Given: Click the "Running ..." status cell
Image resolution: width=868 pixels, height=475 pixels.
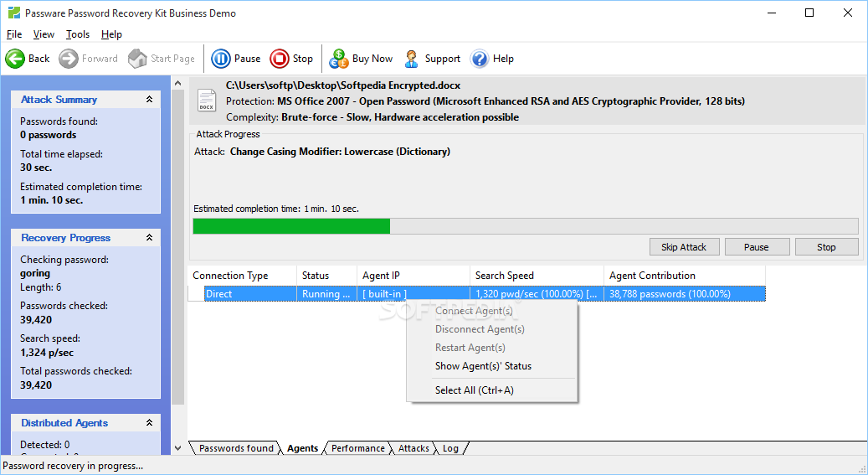Looking at the screenshot, I should coord(326,294).
